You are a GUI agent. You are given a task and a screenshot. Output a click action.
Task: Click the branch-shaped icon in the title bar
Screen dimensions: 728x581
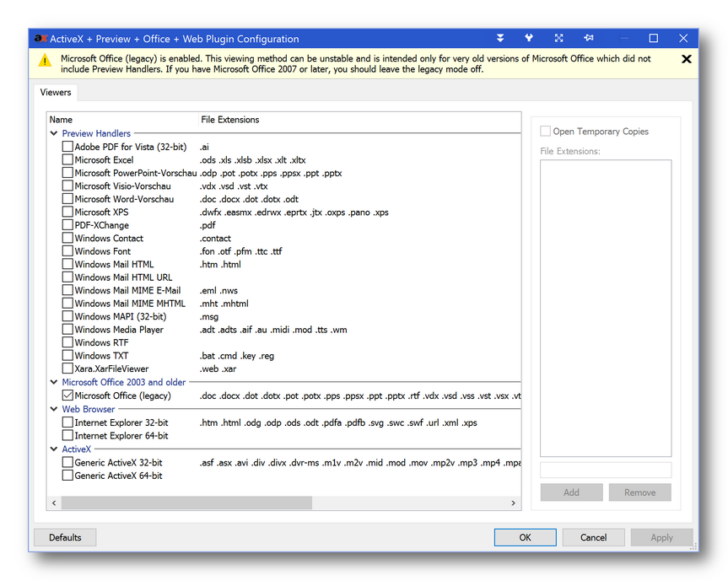click(x=529, y=38)
